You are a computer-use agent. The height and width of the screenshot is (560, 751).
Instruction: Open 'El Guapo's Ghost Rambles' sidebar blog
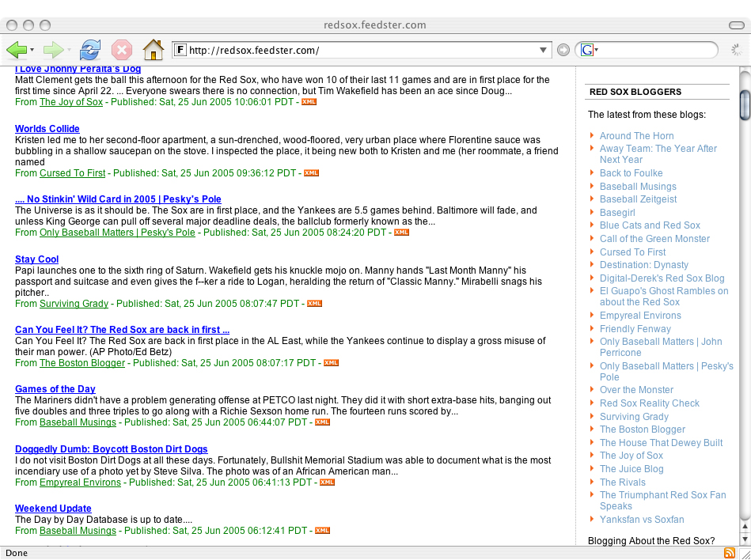point(664,297)
